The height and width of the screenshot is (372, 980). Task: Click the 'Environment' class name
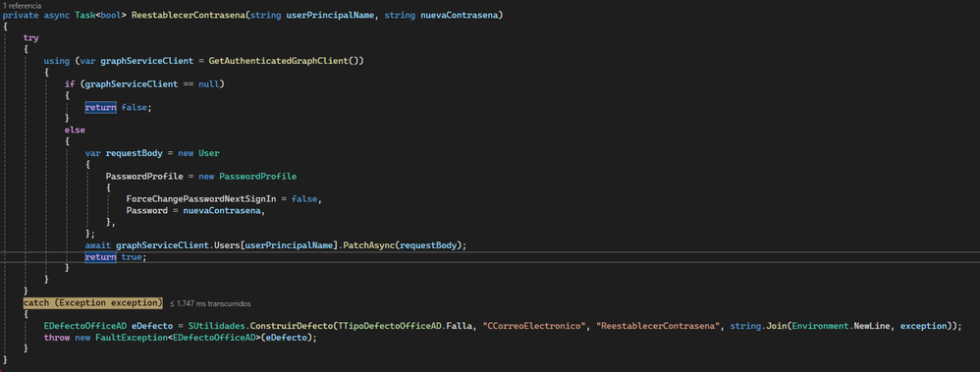pyautogui.click(x=819, y=327)
